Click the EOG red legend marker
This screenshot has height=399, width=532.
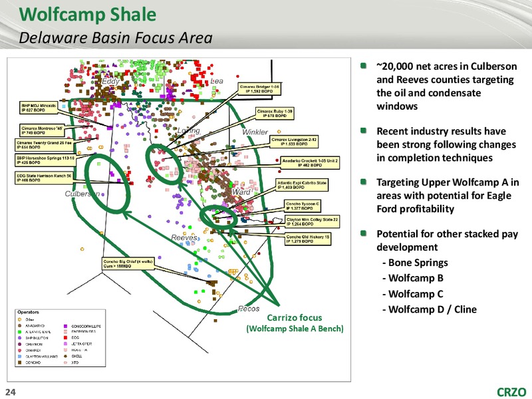[x=65, y=338]
